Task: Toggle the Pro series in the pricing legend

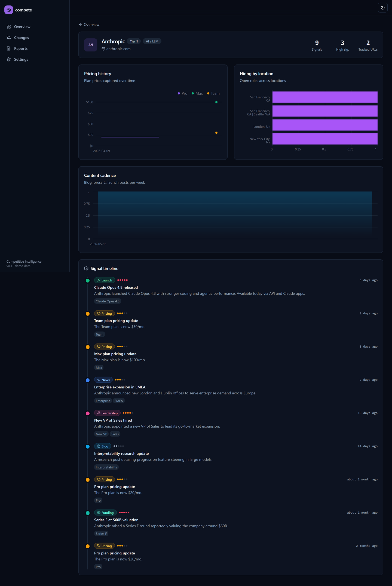Action: tap(182, 93)
